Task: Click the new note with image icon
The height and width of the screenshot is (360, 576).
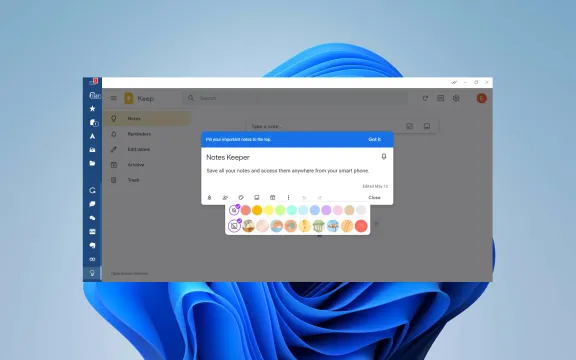Action: pos(426,126)
